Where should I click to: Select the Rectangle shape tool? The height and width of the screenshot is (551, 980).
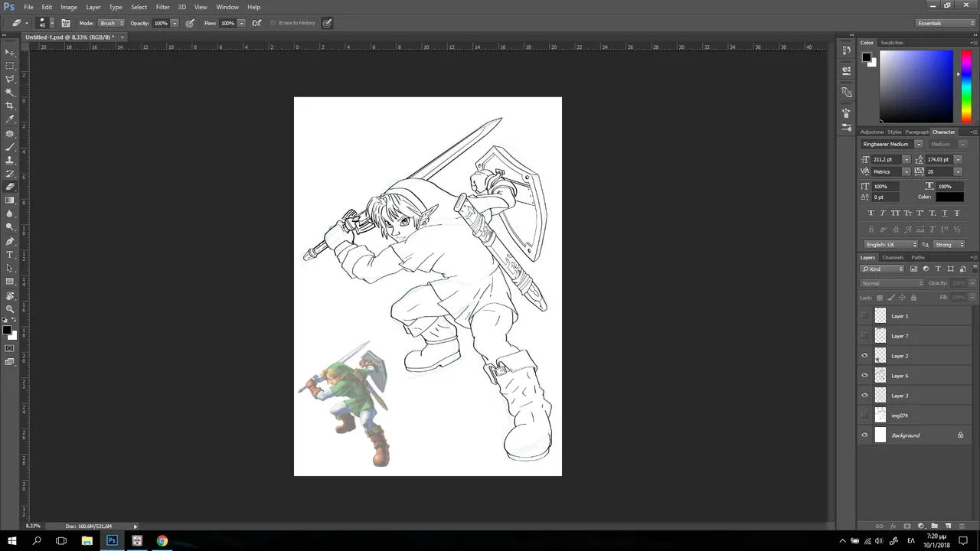coord(10,282)
